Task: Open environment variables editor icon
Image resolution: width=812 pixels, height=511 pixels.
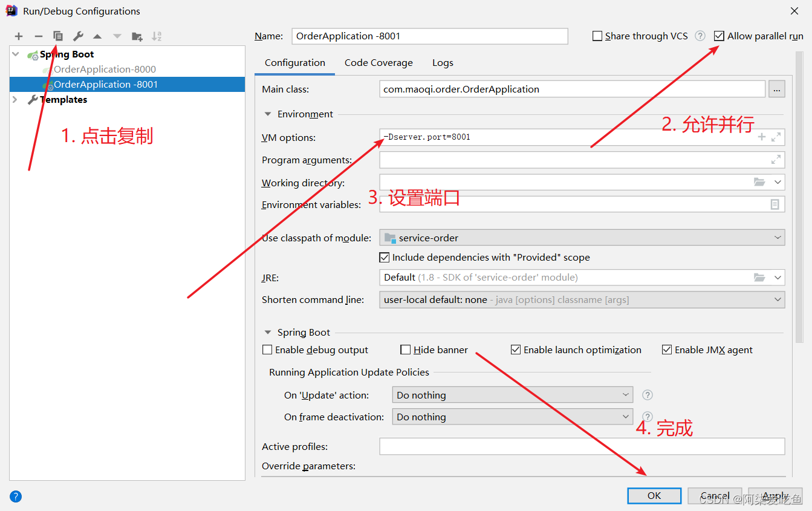Action: (x=775, y=204)
